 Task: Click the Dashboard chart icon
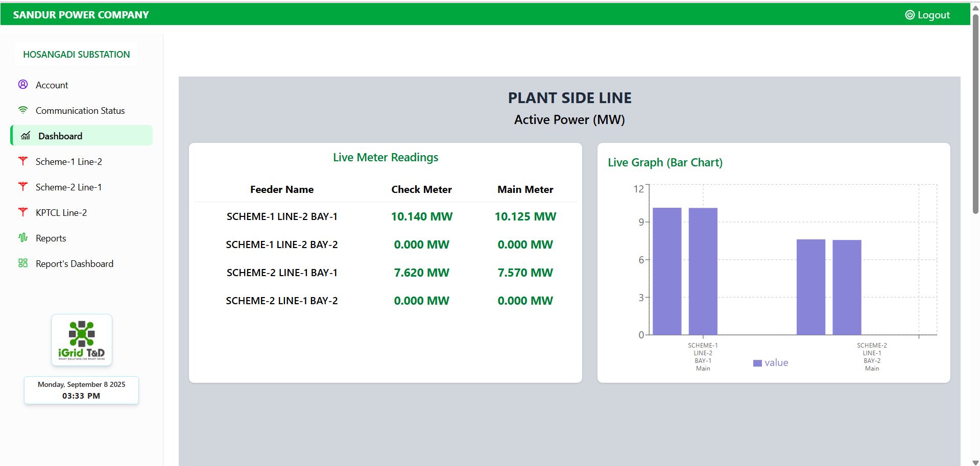click(x=26, y=136)
